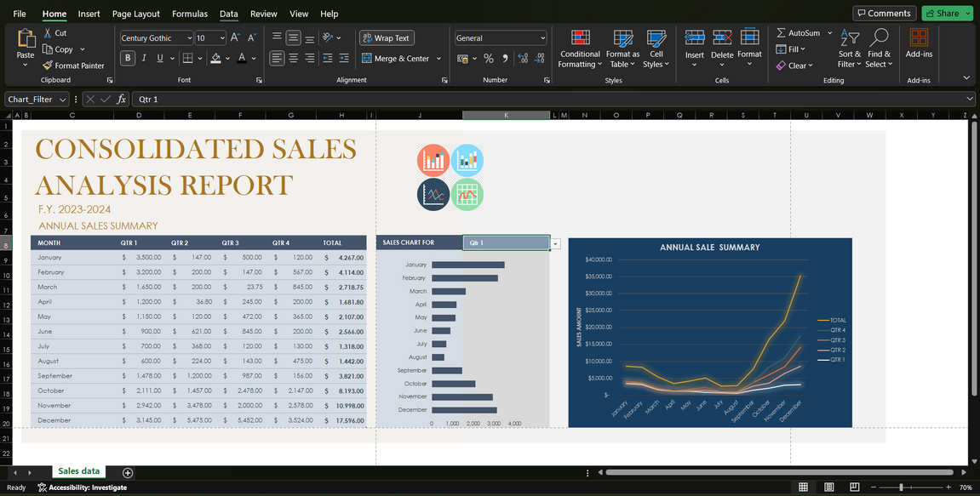980x496 pixels.
Task: Switch to the Data tab
Action: [x=229, y=14]
